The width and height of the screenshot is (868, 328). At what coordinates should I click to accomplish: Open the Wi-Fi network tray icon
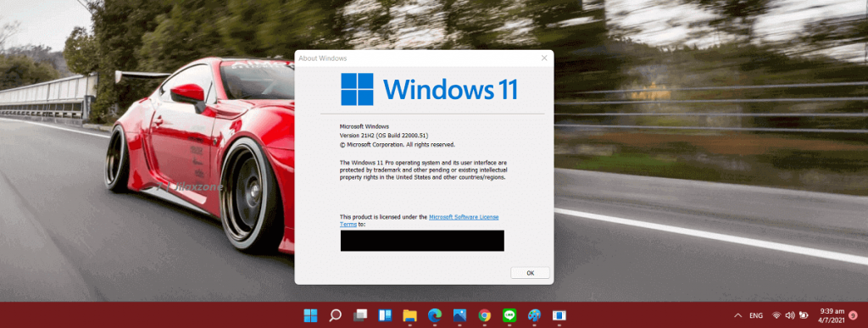(x=776, y=315)
